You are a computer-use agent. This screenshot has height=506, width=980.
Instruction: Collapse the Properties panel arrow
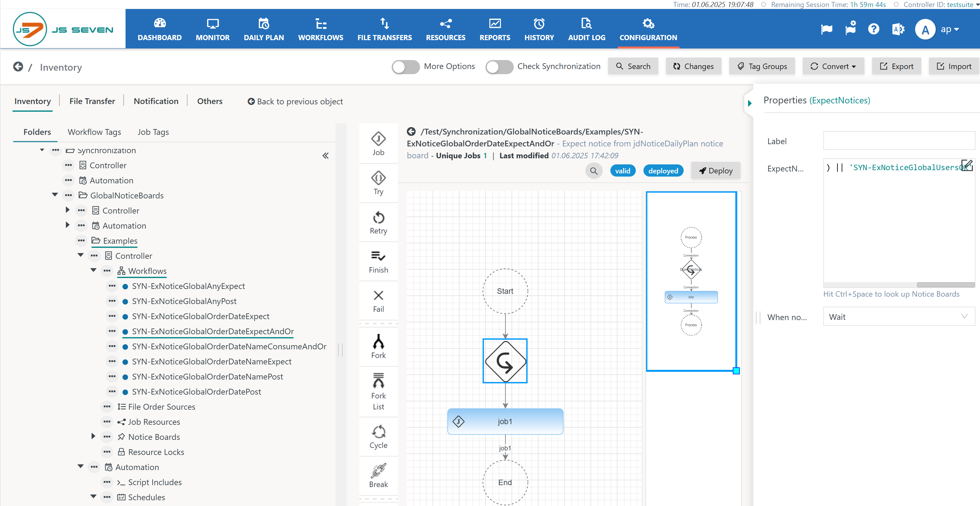click(749, 103)
